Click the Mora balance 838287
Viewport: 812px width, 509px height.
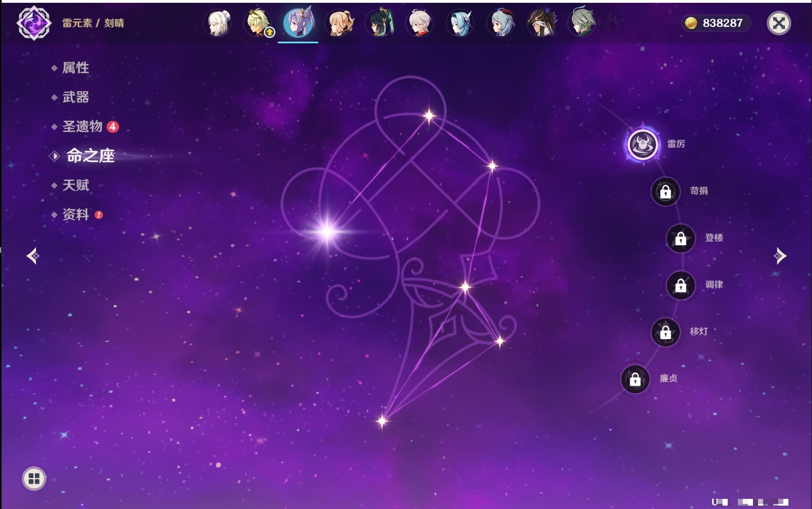coord(723,23)
